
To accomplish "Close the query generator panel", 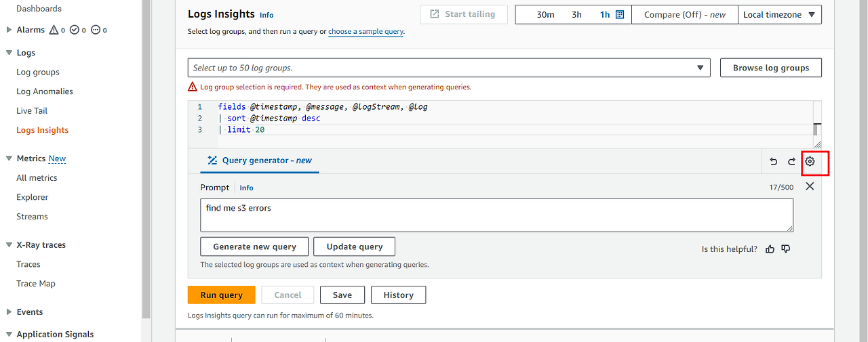I will 810,186.
